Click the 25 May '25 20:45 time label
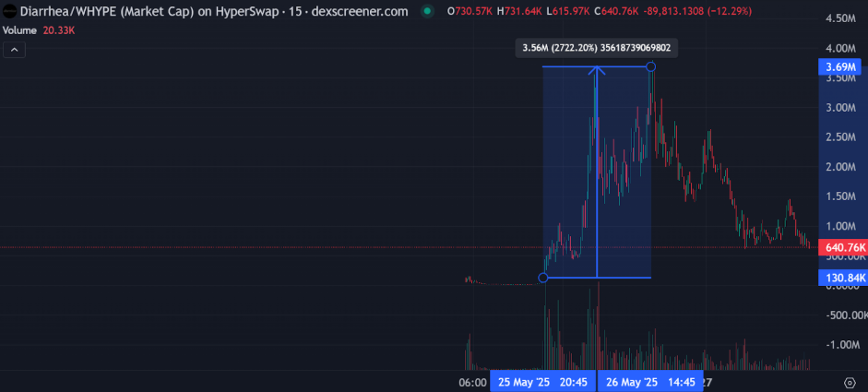This screenshot has width=868, height=392. [x=542, y=382]
